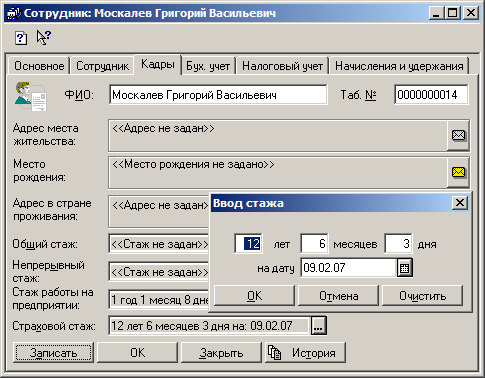
Task: Click into the лет years field
Action: tap(248, 243)
